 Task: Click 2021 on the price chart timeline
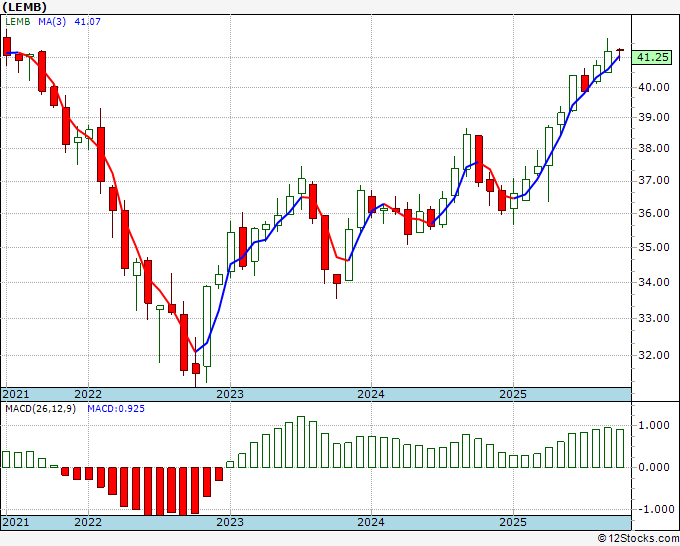point(16,394)
